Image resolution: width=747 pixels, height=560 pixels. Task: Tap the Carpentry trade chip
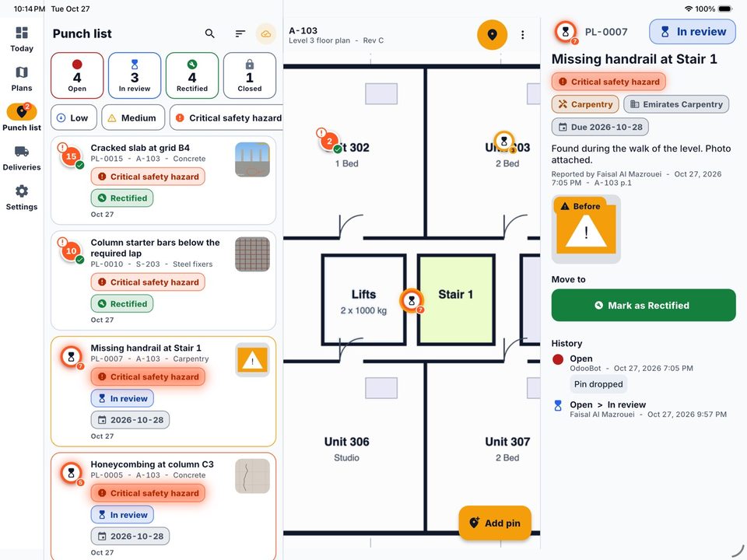(x=585, y=104)
